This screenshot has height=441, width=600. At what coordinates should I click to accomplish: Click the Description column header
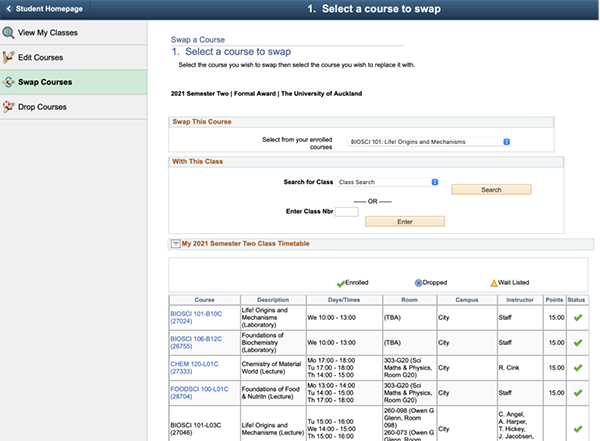tap(273, 300)
